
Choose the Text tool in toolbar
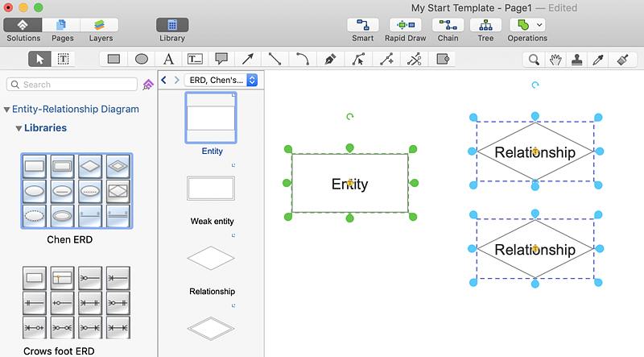pos(168,59)
